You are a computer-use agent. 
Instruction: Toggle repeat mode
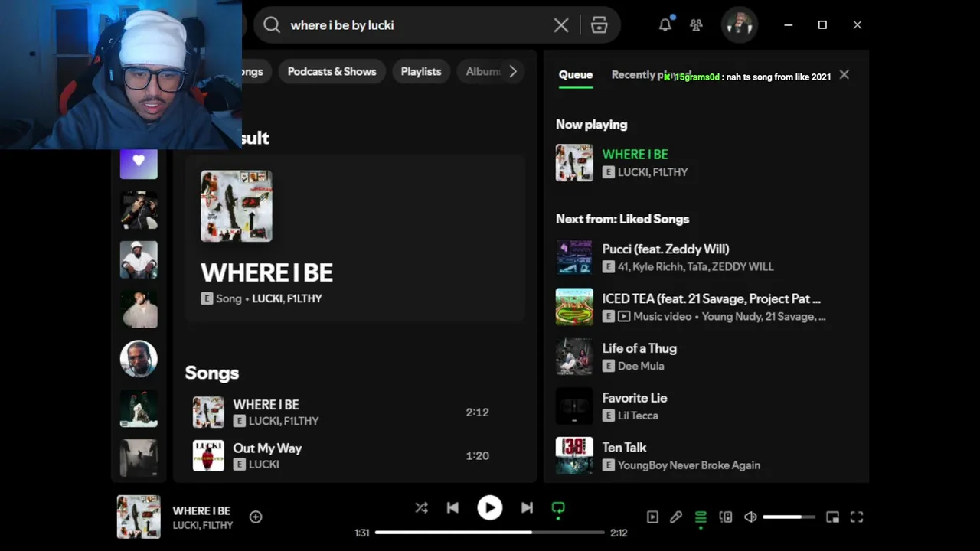(x=558, y=508)
